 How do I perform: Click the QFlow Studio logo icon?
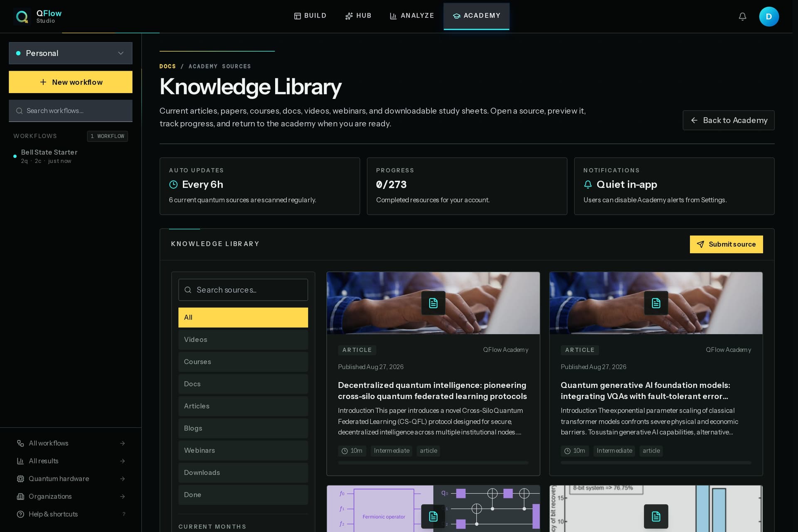[22, 17]
